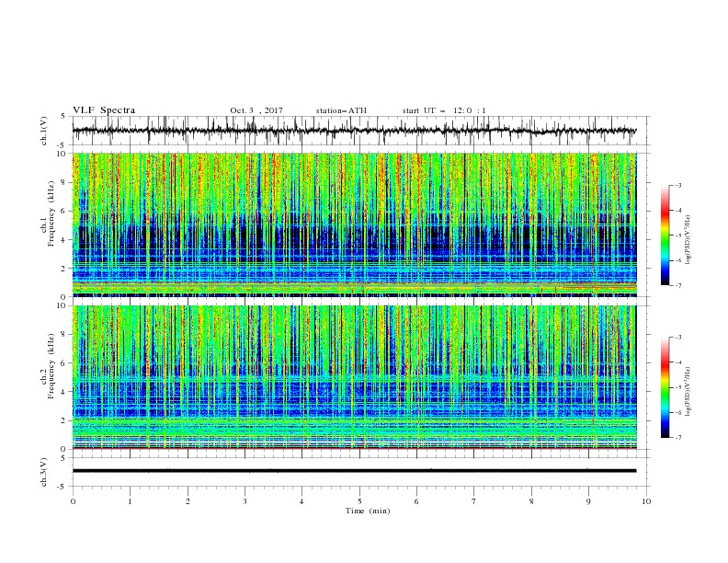Click inside the ch.1 spectrogram panel
The image size is (728, 563).
point(355,224)
